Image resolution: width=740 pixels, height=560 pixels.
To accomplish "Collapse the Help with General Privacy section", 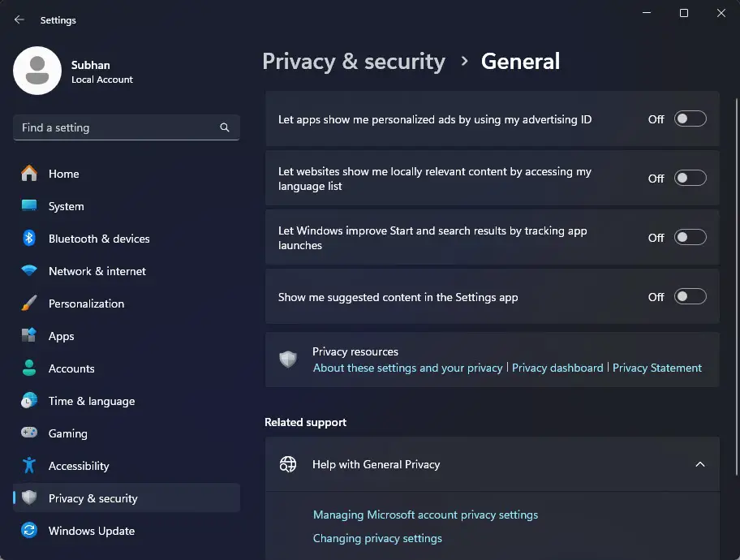I will (700, 464).
